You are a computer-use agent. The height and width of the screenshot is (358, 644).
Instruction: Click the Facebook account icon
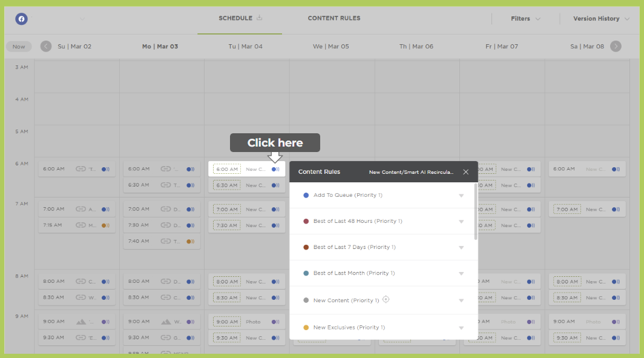(x=21, y=19)
